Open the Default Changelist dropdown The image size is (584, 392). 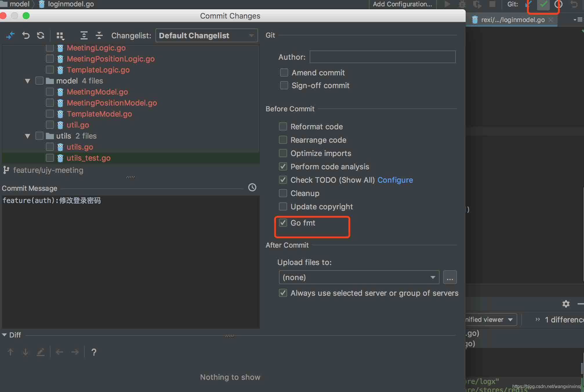tap(206, 35)
